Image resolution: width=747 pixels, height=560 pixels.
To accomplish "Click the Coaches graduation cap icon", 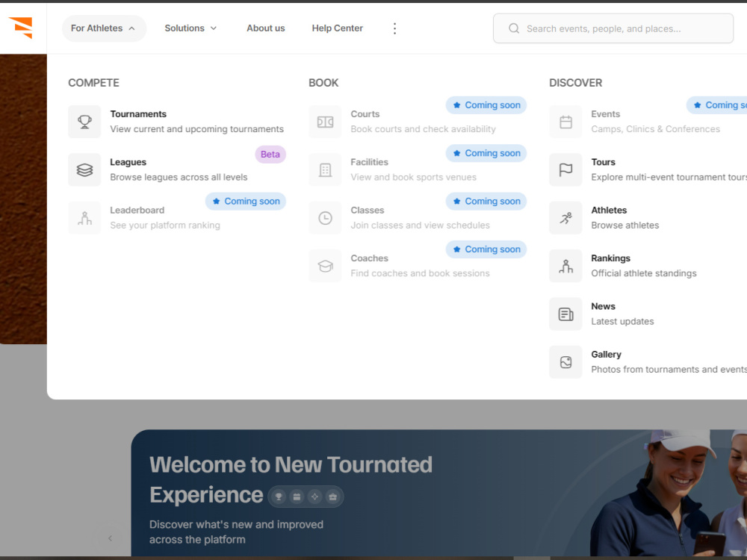I will click(x=325, y=267).
